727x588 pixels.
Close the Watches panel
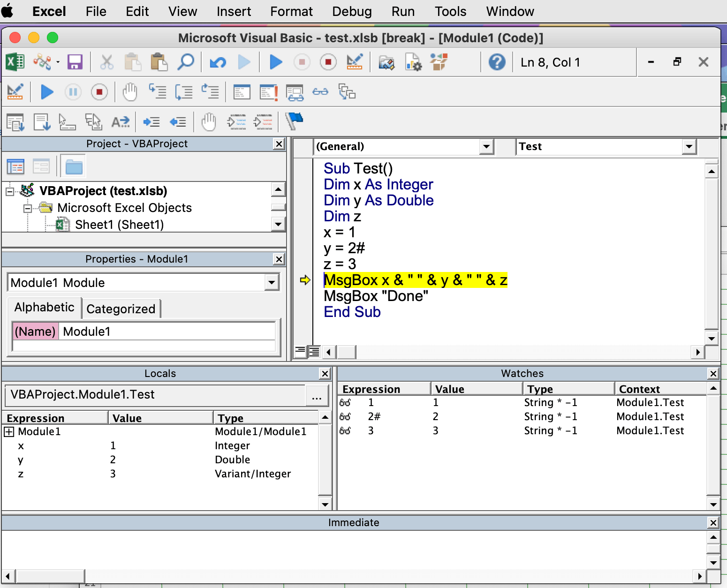pyautogui.click(x=713, y=374)
